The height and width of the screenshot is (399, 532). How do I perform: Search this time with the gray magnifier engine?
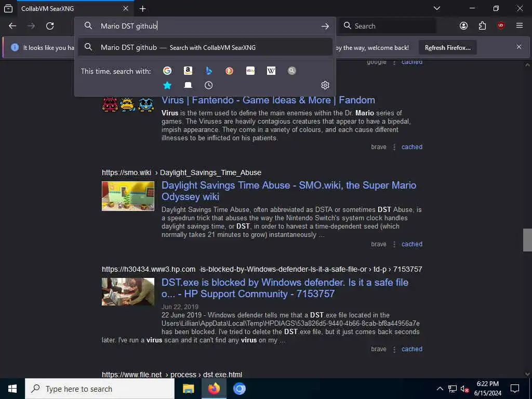coord(292,71)
